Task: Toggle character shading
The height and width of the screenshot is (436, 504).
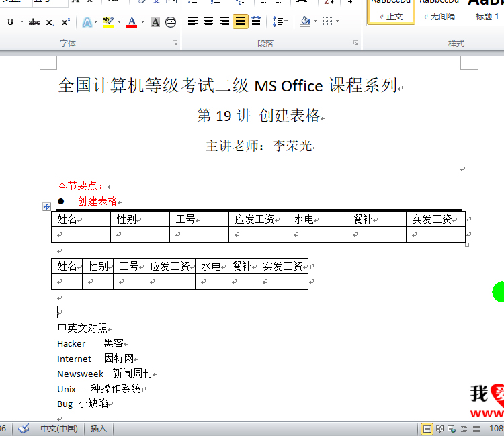Action: (x=155, y=22)
